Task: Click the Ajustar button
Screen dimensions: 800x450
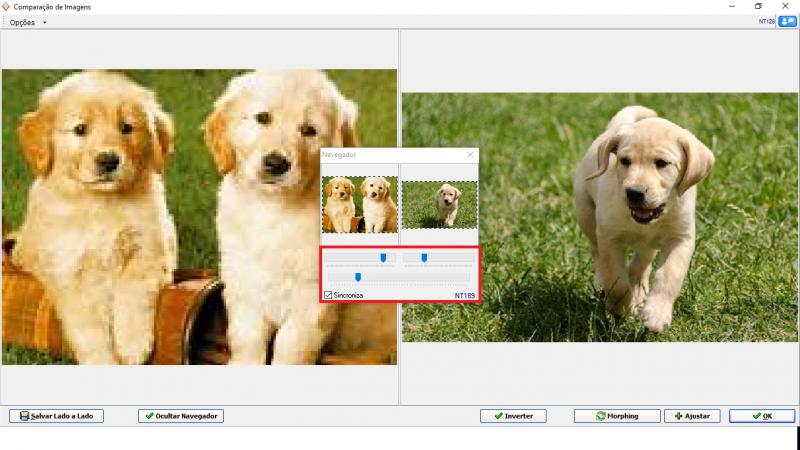Action: [691, 416]
